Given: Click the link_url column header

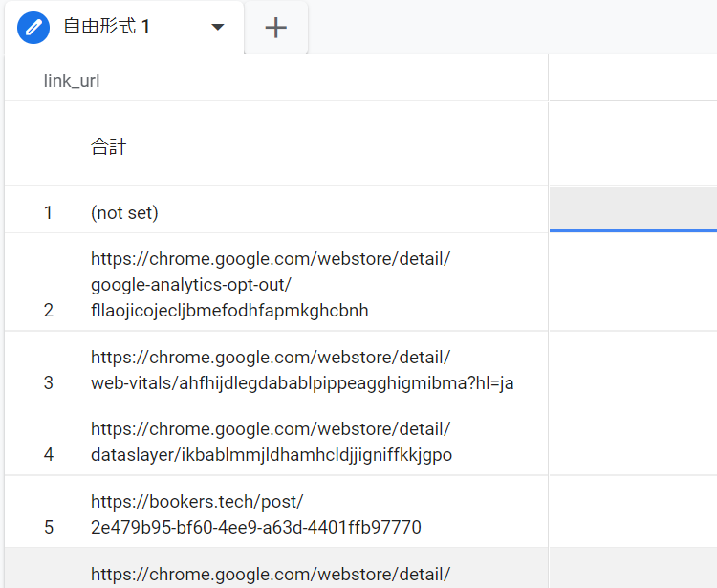Looking at the screenshot, I should pyautogui.click(x=72, y=81).
